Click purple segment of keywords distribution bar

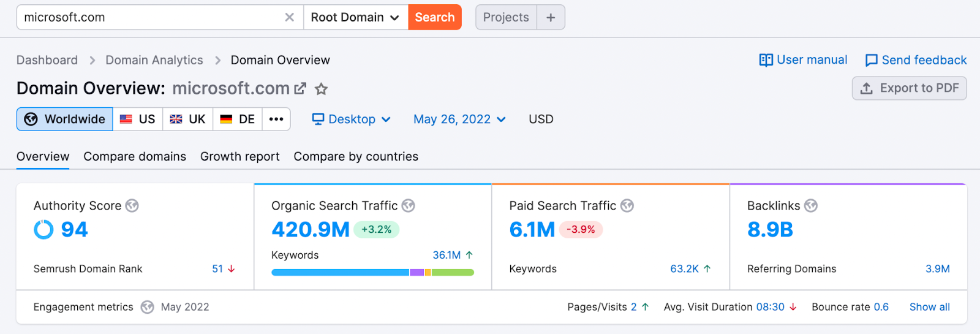[417, 272]
